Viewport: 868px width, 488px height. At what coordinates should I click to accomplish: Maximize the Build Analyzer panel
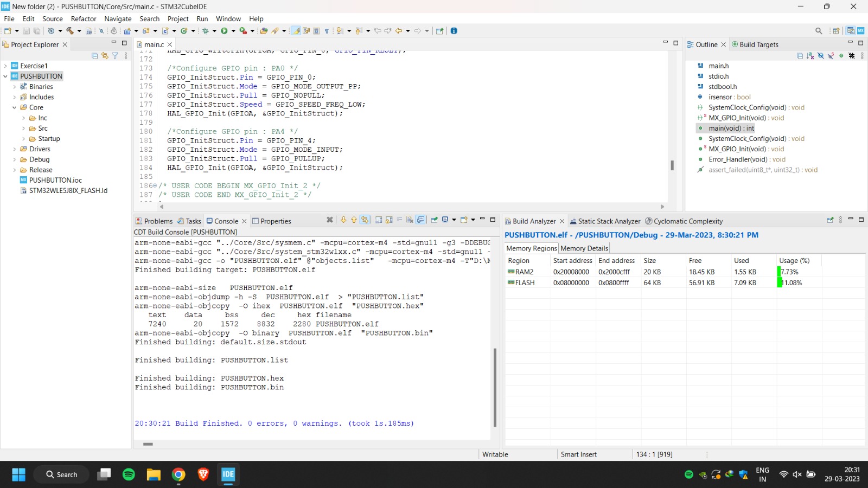pos(861,220)
